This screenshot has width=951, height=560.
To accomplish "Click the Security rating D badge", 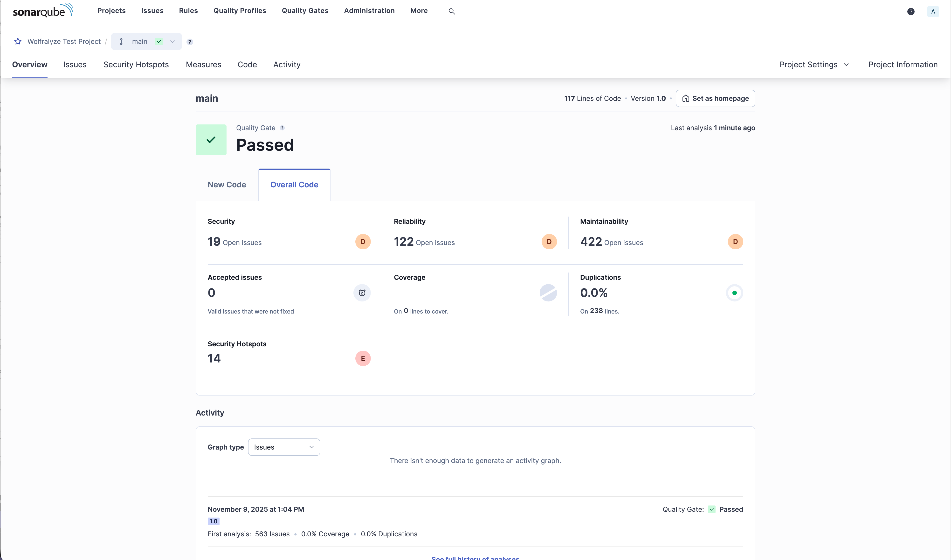I will click(363, 241).
